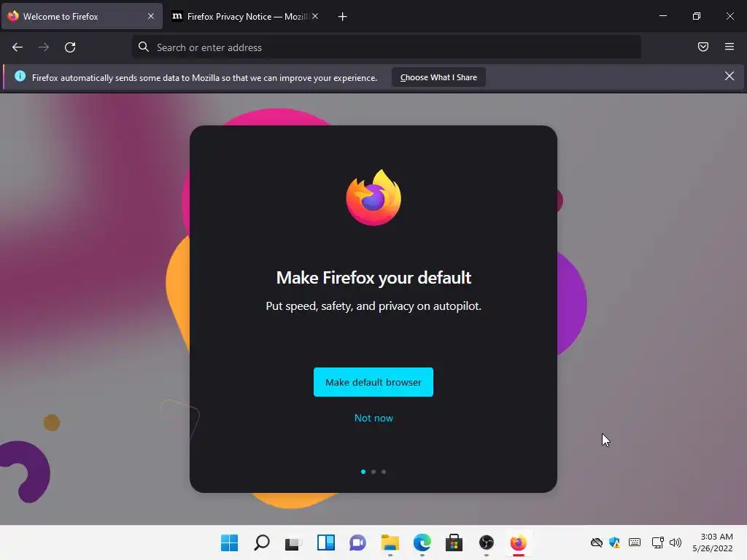The height and width of the screenshot is (560, 747).
Task: Click the text Put speed, safety, and privacy on autopilot.
Action: point(373,306)
